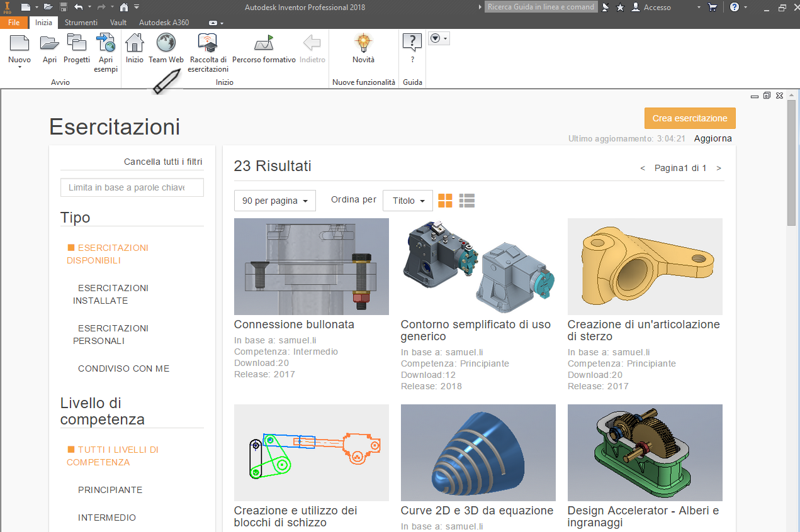Image resolution: width=800 pixels, height=532 pixels.
Task: Click the Apri esempi icon
Action: coord(106,43)
